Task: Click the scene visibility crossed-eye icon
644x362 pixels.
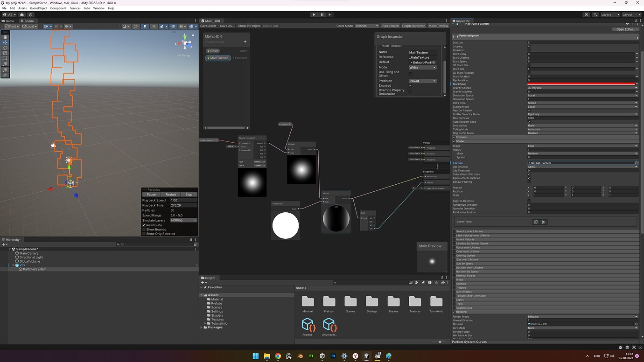Action: coord(173,26)
